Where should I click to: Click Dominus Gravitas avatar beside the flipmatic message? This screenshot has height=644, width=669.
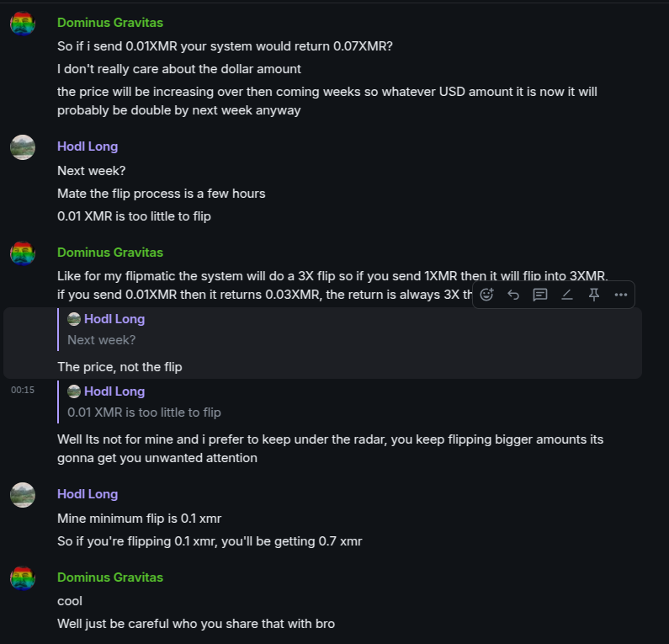point(23,253)
